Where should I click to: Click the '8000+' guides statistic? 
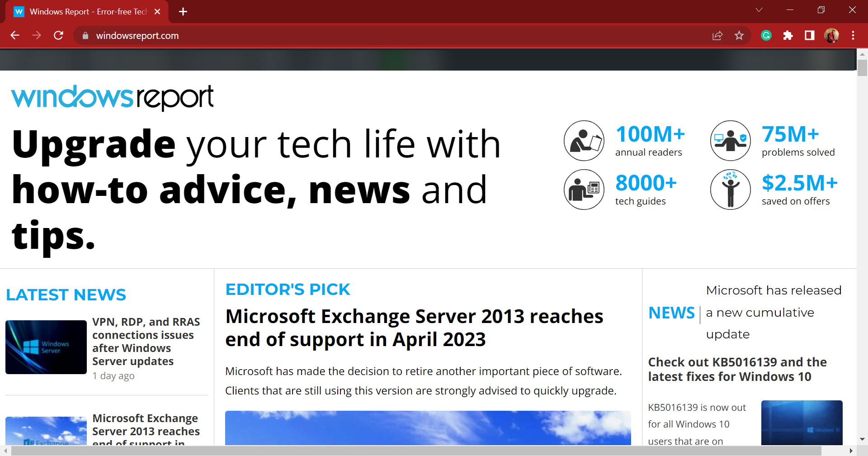(646, 183)
